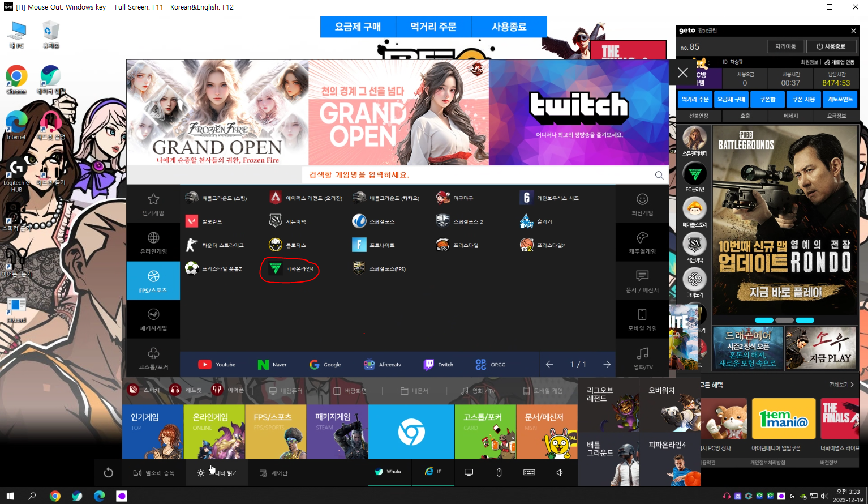The height and width of the screenshot is (504, 868).
Task: Go to the previous game list page arrow
Action: [549, 364]
